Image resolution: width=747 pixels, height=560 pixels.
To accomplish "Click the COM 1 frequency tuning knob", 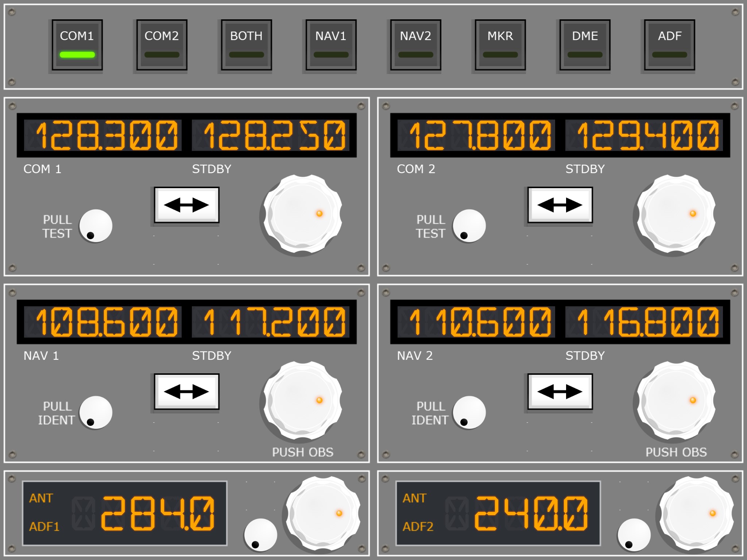I will (302, 214).
